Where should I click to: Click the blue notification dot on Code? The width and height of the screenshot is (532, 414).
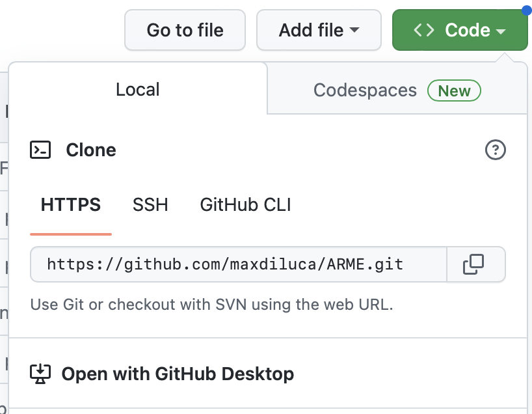coord(525,10)
